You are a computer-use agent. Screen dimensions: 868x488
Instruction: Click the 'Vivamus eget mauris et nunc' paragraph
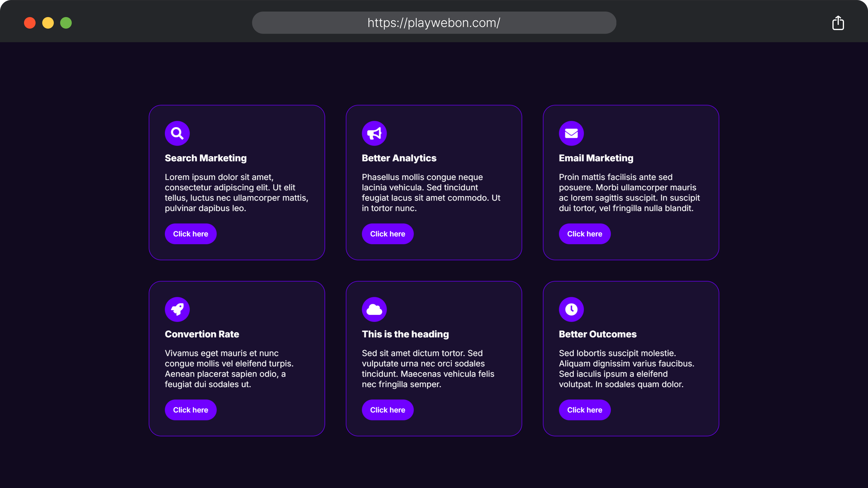[x=229, y=369]
